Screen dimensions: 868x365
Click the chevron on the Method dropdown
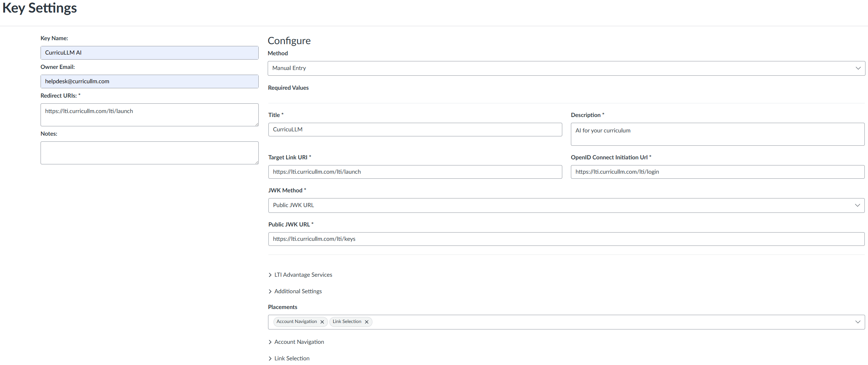tap(858, 68)
